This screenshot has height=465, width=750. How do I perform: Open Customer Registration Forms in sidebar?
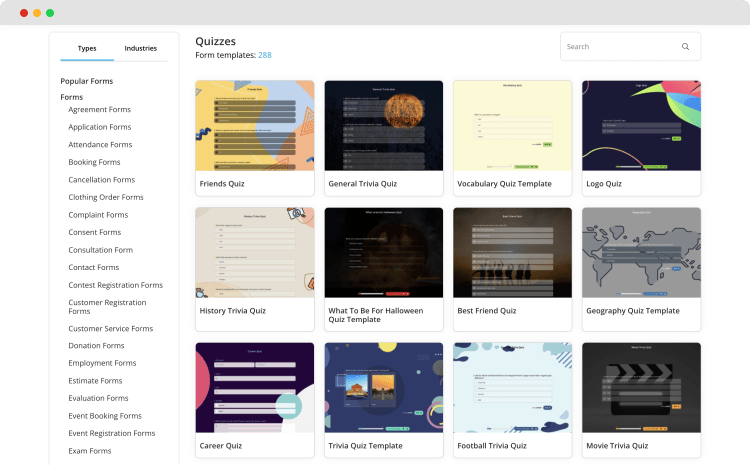pos(107,307)
